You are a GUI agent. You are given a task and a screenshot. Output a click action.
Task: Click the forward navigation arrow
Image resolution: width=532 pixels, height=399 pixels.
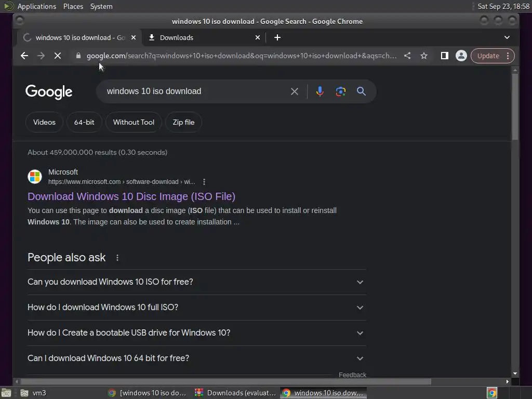[x=41, y=56]
